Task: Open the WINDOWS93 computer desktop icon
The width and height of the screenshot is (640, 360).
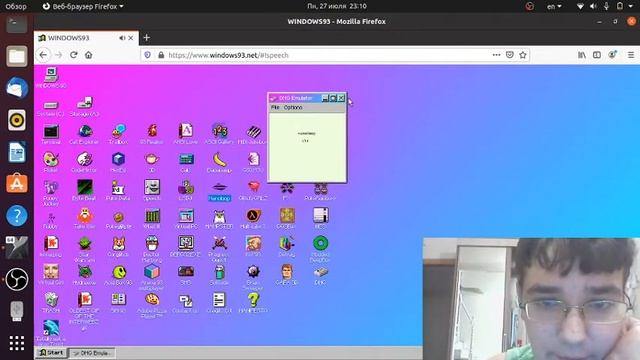Action: click(51, 75)
